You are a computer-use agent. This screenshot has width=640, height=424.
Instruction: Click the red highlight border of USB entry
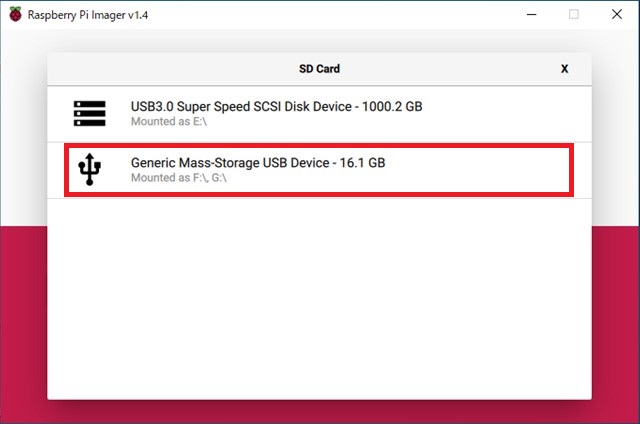319,146
